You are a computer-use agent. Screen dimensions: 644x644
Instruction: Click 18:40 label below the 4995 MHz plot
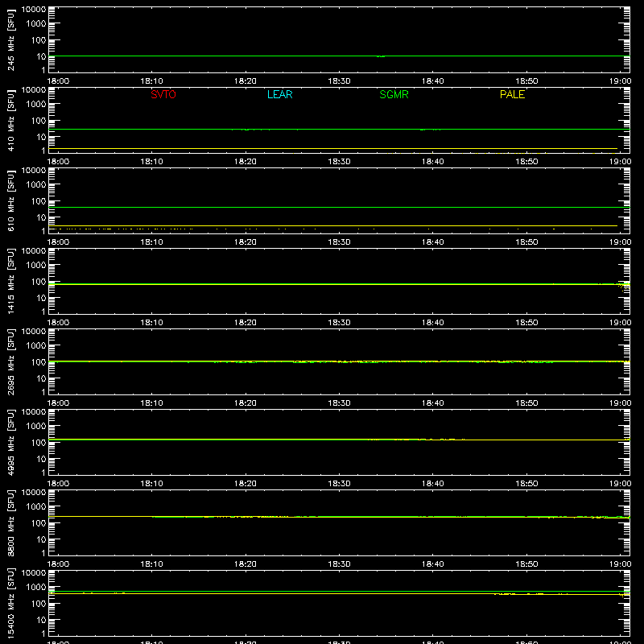click(433, 484)
